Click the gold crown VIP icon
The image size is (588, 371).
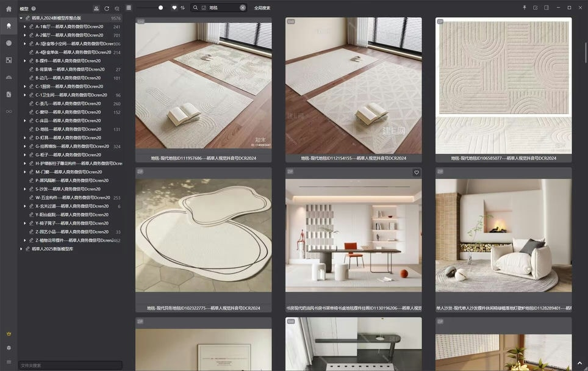click(9, 334)
